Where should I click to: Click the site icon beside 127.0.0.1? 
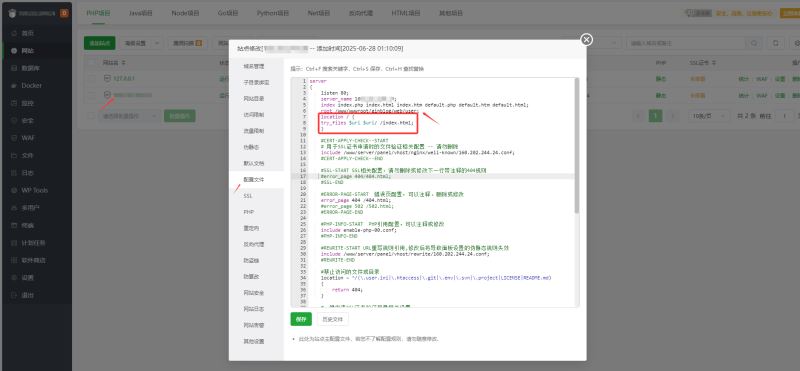107,79
